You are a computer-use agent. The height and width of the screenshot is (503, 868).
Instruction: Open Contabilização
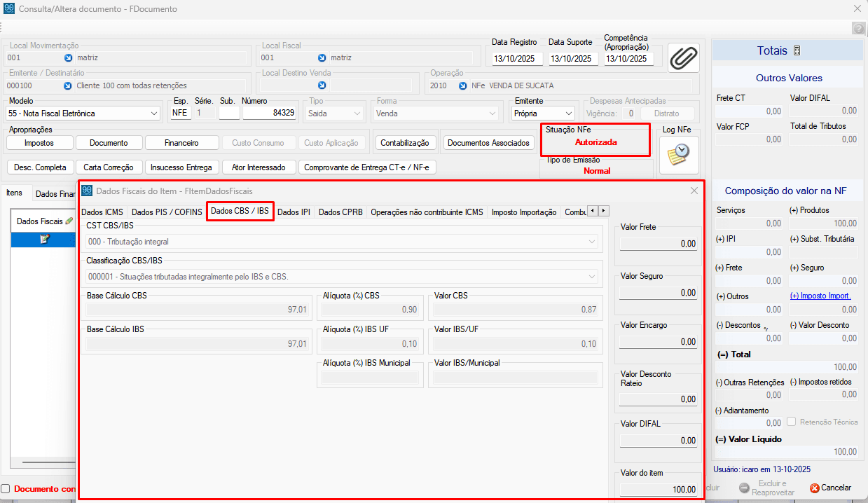pyautogui.click(x=405, y=143)
